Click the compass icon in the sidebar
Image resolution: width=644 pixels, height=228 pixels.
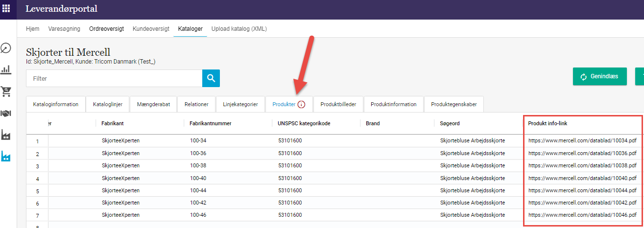click(6, 48)
